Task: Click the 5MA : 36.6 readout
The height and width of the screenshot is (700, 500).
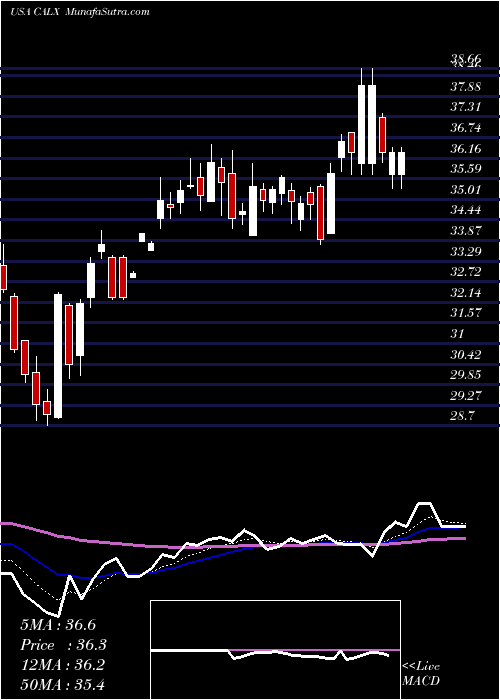Action: (x=58, y=625)
